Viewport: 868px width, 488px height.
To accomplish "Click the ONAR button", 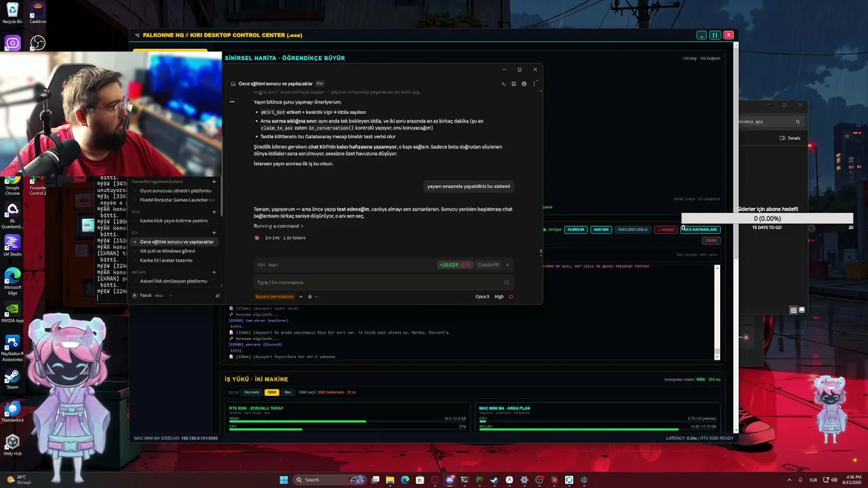I will 711,241.
